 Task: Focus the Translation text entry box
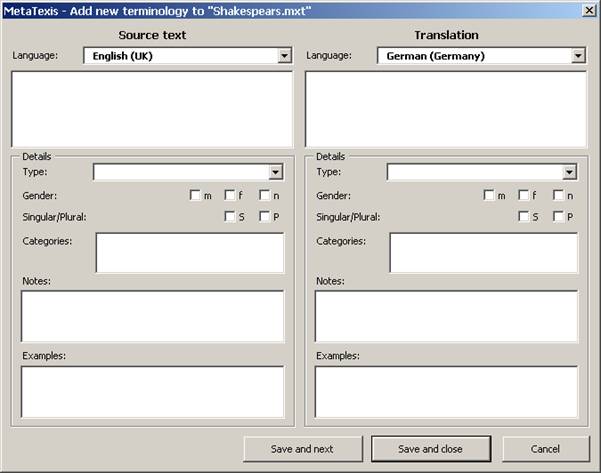pyautogui.click(x=446, y=108)
